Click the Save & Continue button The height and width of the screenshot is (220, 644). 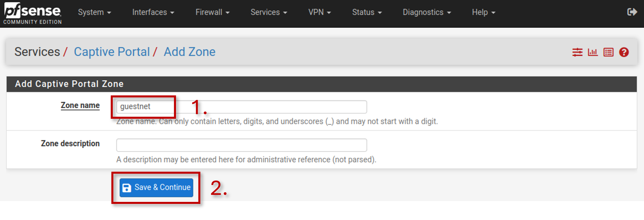pos(156,188)
